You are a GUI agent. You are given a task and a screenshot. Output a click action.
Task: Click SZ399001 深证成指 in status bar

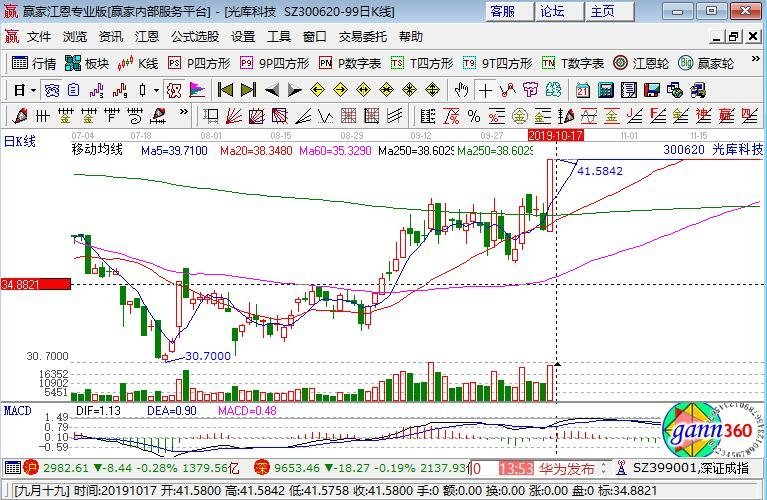[x=690, y=468]
